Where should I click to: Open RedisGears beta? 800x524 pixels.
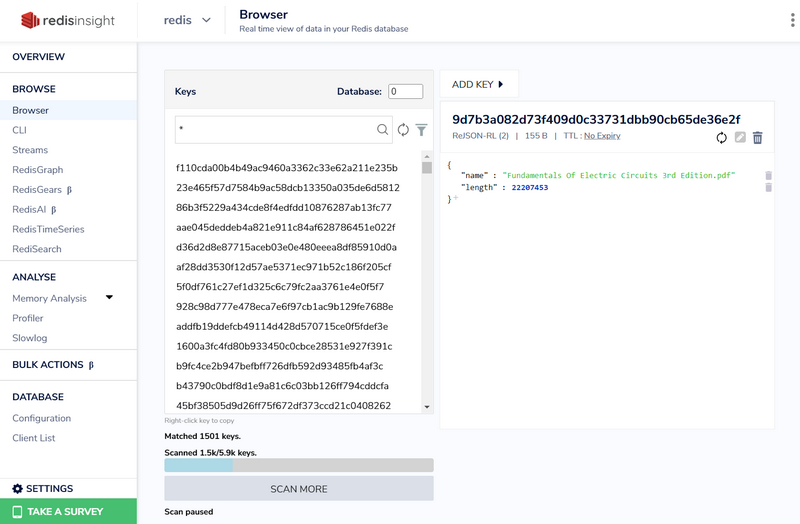[42, 190]
